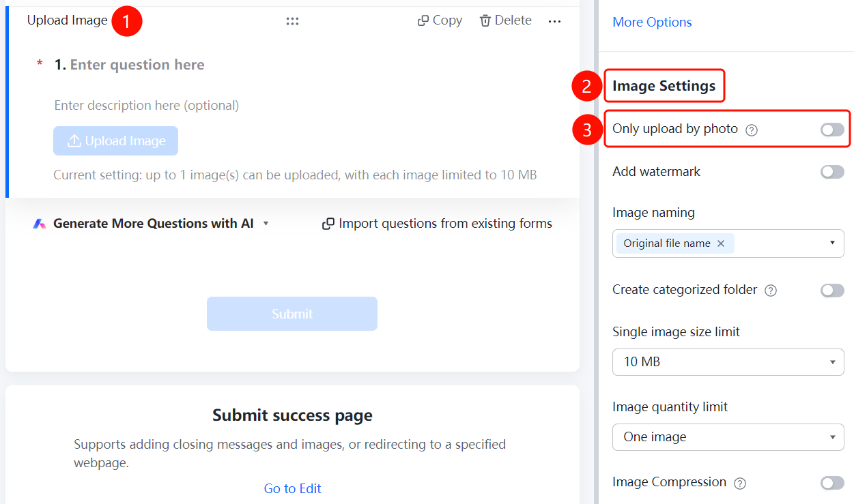Open Single image size limit dropdown
Viewport: 854px width, 504px height.
click(728, 362)
